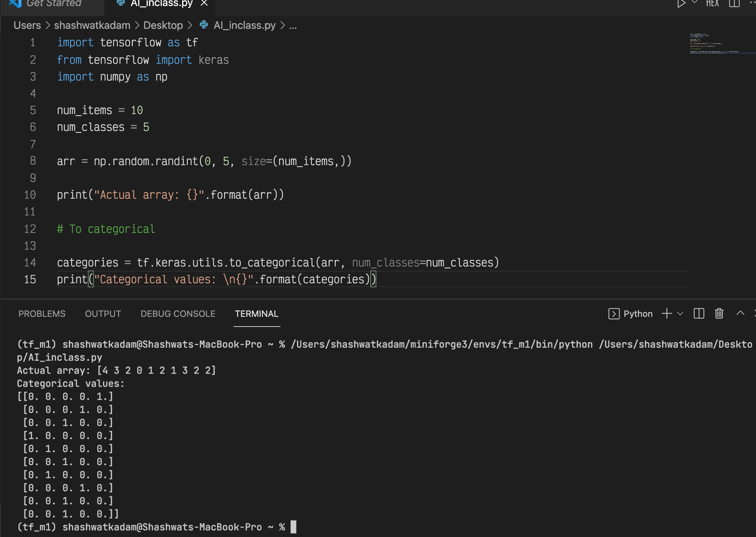Click the Desktop breadcrumb folder
The image size is (756, 537).
coord(163,26)
